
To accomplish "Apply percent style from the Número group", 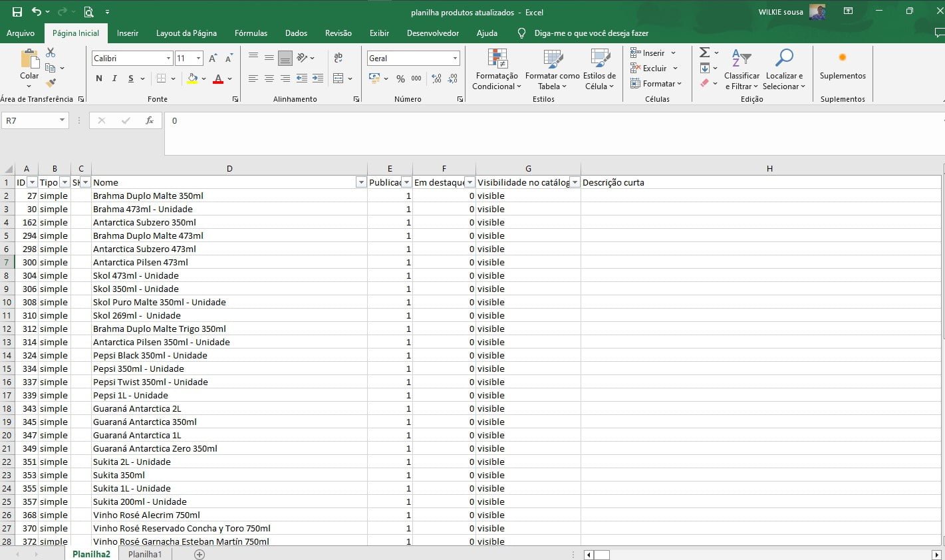I will 400,78.
